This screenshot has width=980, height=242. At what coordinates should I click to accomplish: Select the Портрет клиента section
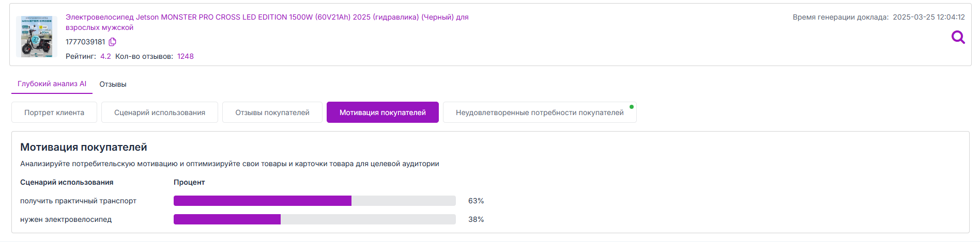[x=54, y=112]
